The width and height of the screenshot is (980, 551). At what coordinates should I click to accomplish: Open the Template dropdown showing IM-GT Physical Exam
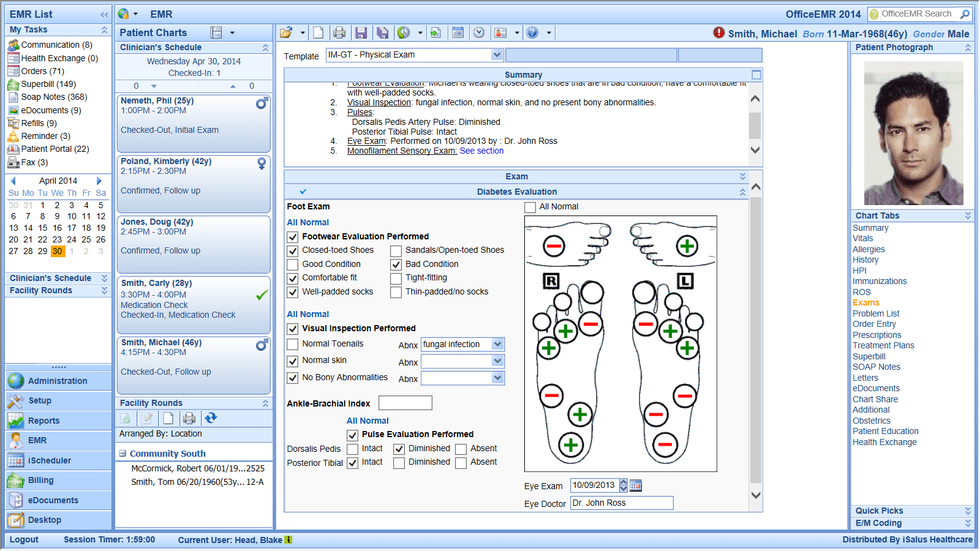[x=497, y=55]
